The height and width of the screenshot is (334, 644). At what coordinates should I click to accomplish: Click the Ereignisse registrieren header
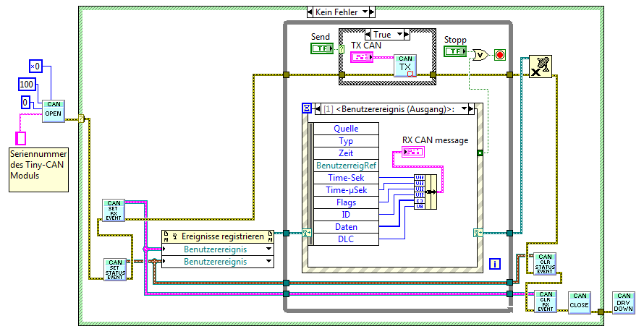[x=218, y=236]
